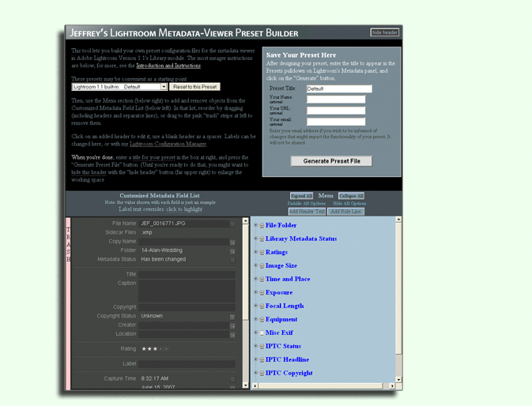This screenshot has height=406, width=532.
Task: Click the group icon beside Ratings
Action: (x=262, y=253)
